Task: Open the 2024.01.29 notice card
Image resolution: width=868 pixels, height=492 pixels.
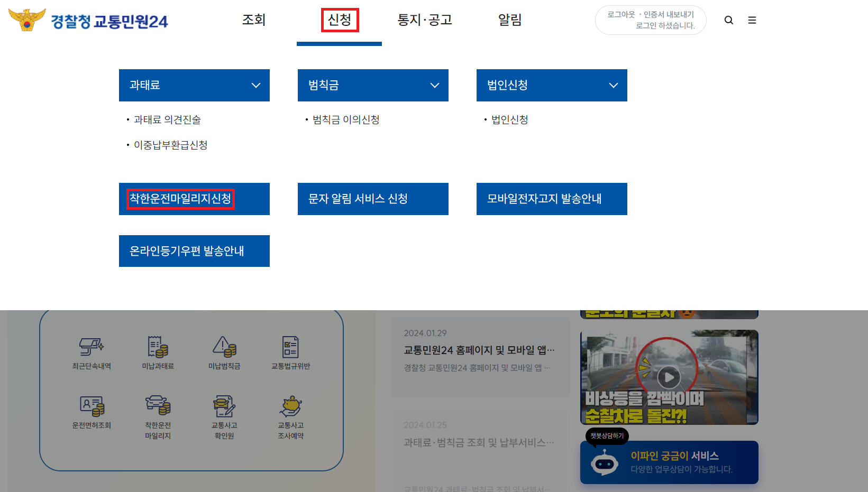Action: point(480,357)
